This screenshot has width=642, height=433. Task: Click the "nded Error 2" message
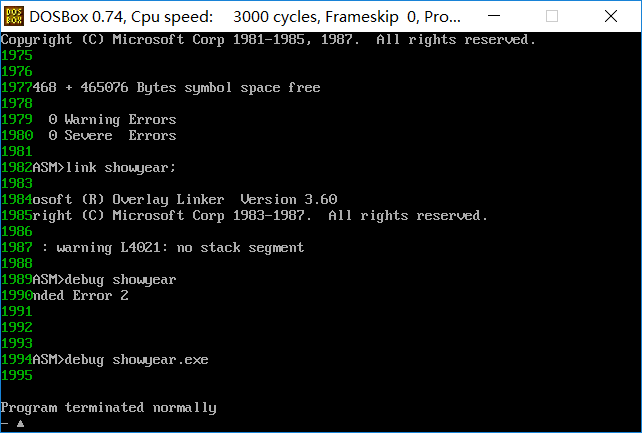[80, 295]
